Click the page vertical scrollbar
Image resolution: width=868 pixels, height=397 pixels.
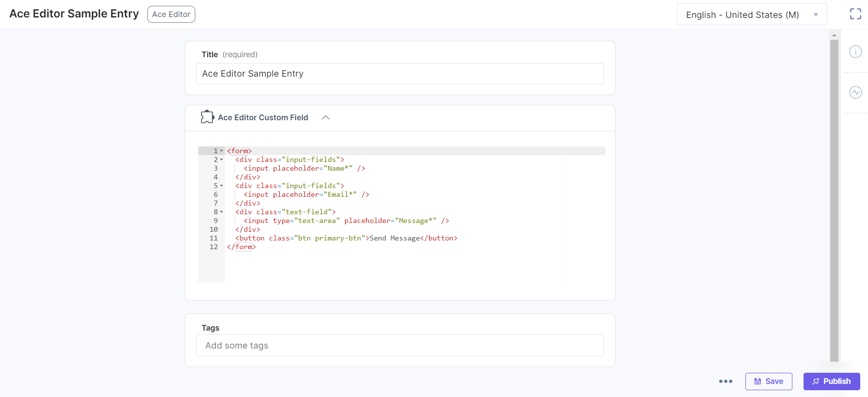(834, 194)
